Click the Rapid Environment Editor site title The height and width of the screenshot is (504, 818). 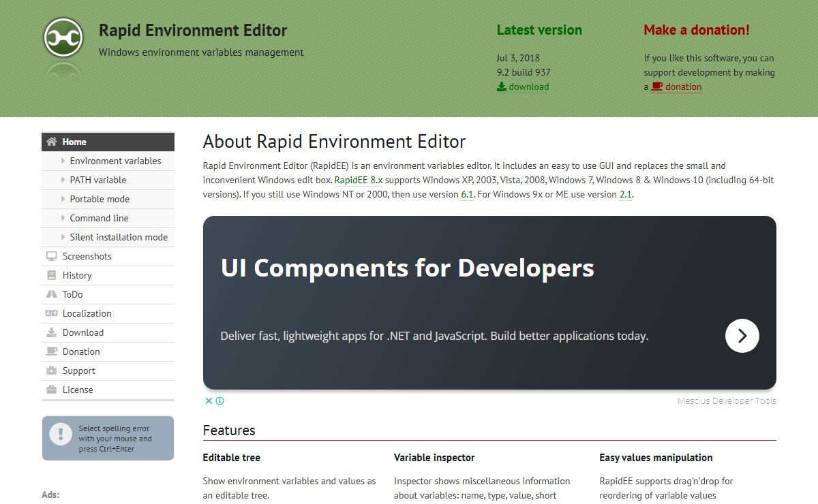193,31
